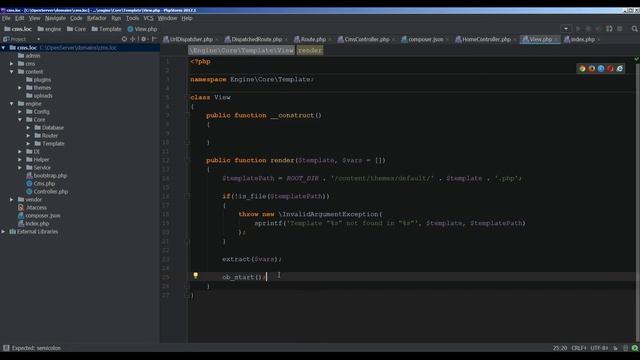Screen dimensions: 640x360
Task: Click Core breadcrumb in navigation bar
Action: click(77, 29)
